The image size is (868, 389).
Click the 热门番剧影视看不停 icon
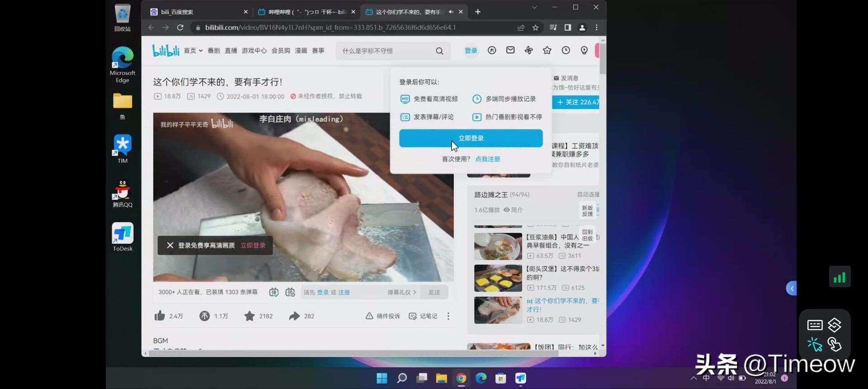pos(476,117)
